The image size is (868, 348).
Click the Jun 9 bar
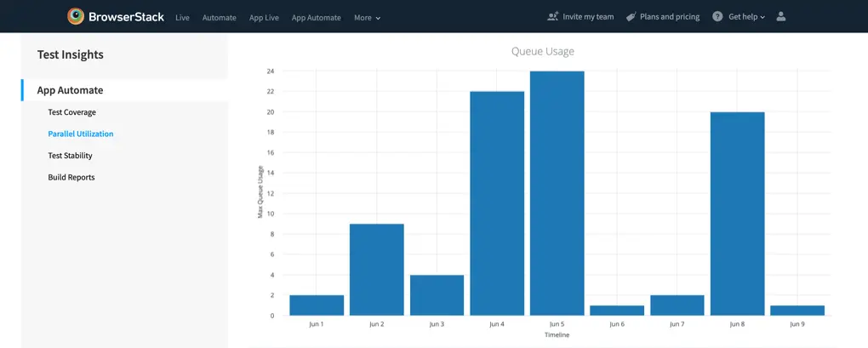click(x=797, y=311)
